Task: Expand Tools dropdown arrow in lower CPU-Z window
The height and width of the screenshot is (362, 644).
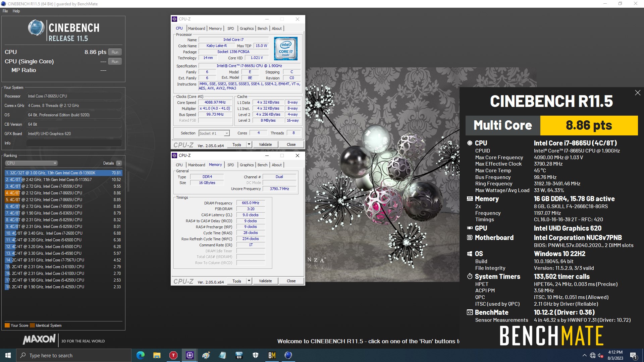Action: pos(249,281)
